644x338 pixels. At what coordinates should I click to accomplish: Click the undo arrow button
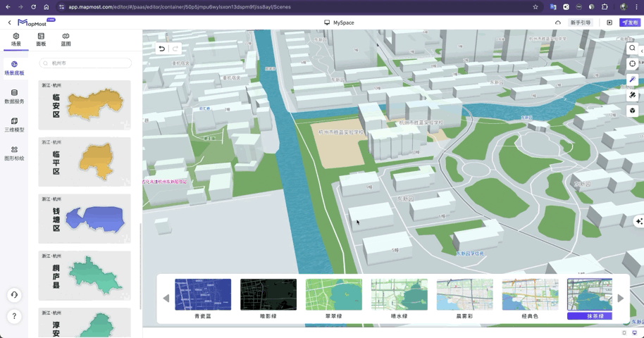pos(162,49)
